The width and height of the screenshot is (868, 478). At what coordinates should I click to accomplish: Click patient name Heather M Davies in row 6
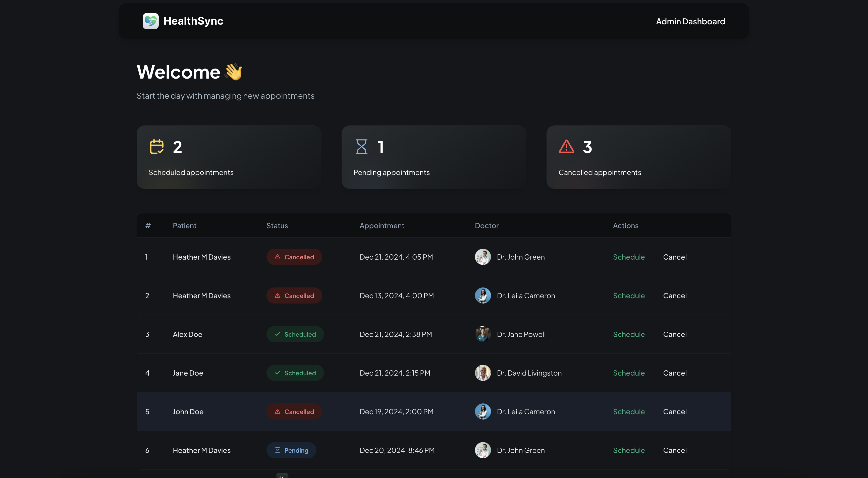tap(201, 450)
